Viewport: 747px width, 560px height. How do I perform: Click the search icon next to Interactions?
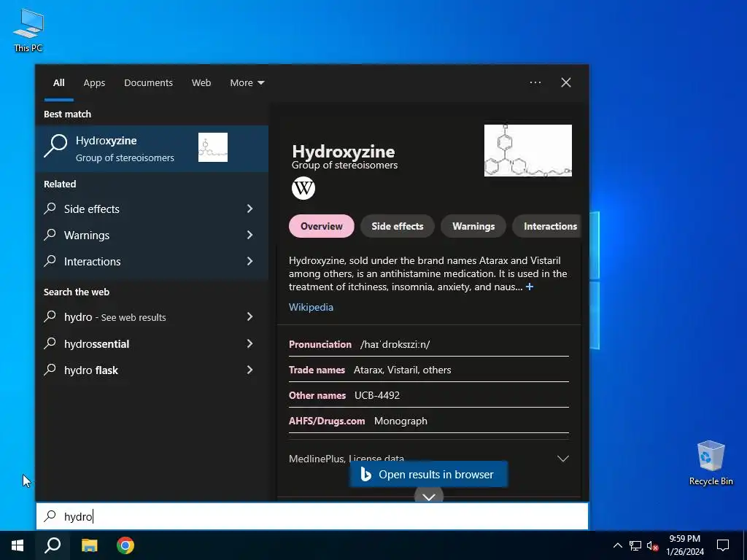click(x=50, y=260)
